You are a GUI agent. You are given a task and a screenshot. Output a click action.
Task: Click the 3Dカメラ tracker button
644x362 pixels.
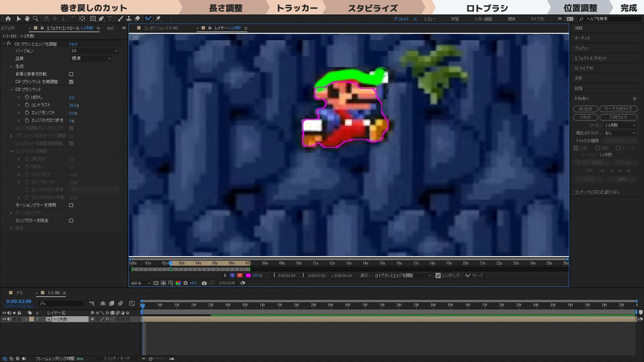point(585,109)
